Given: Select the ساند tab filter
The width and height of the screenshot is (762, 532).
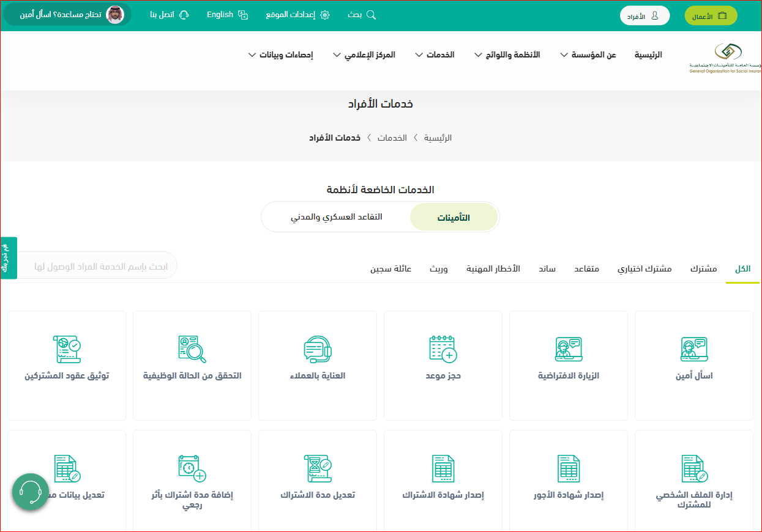Looking at the screenshot, I should 547,269.
